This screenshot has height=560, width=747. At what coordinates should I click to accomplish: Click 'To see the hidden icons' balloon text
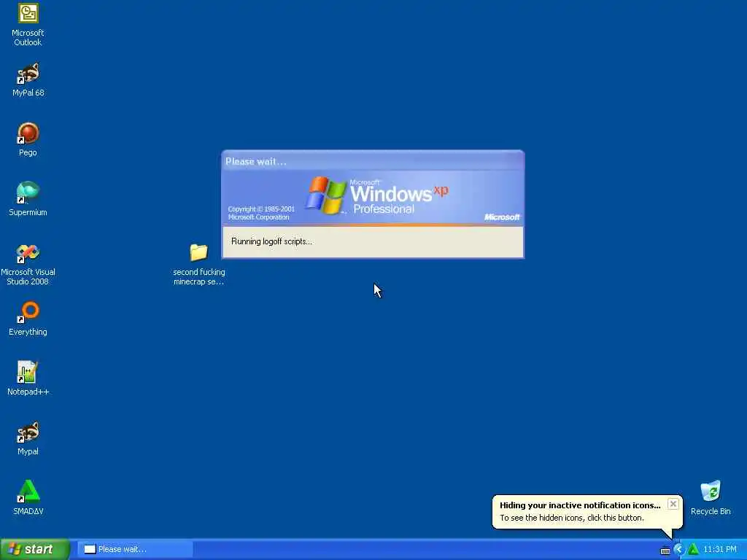572,518
